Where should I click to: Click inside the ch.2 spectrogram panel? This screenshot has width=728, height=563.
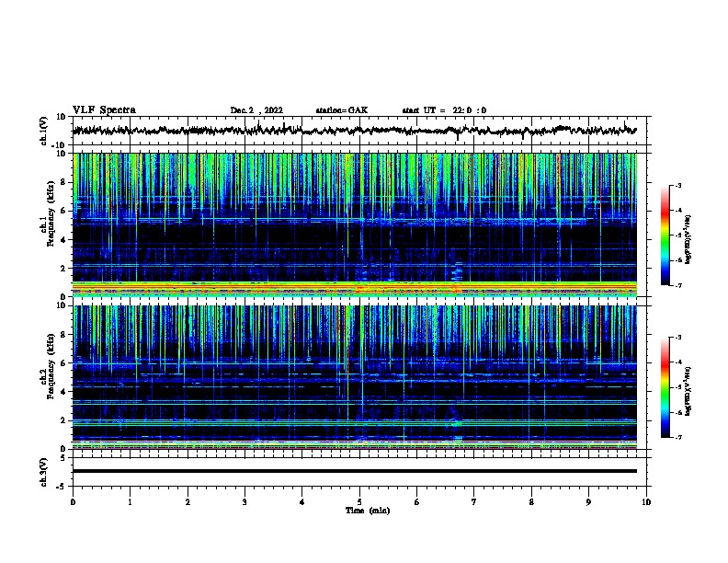pos(359,377)
